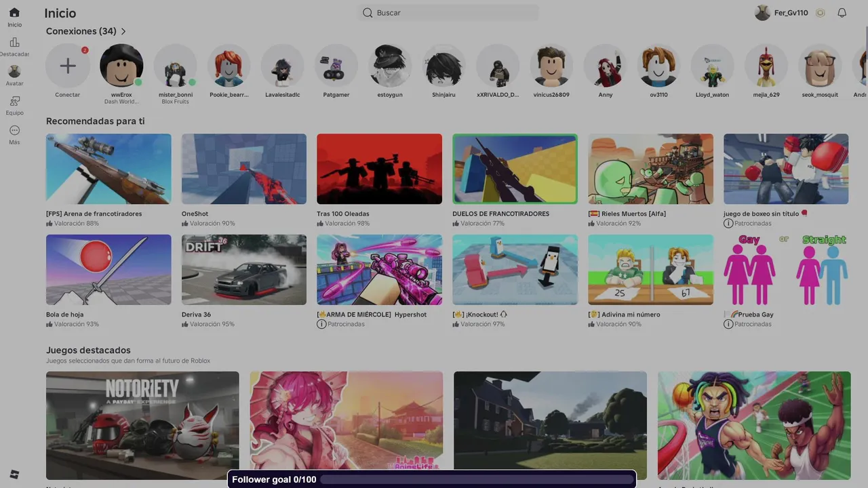
Task: Open the Conexiones (34) heading link
Action: [x=81, y=31]
